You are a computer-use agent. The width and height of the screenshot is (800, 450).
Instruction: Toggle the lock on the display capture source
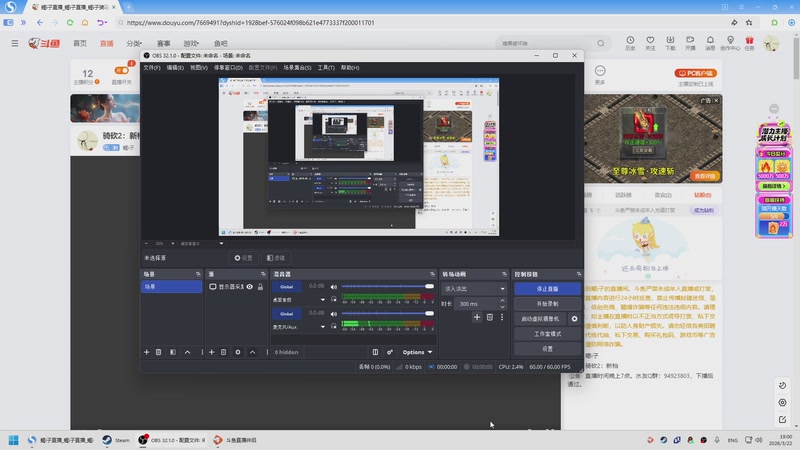click(258, 287)
